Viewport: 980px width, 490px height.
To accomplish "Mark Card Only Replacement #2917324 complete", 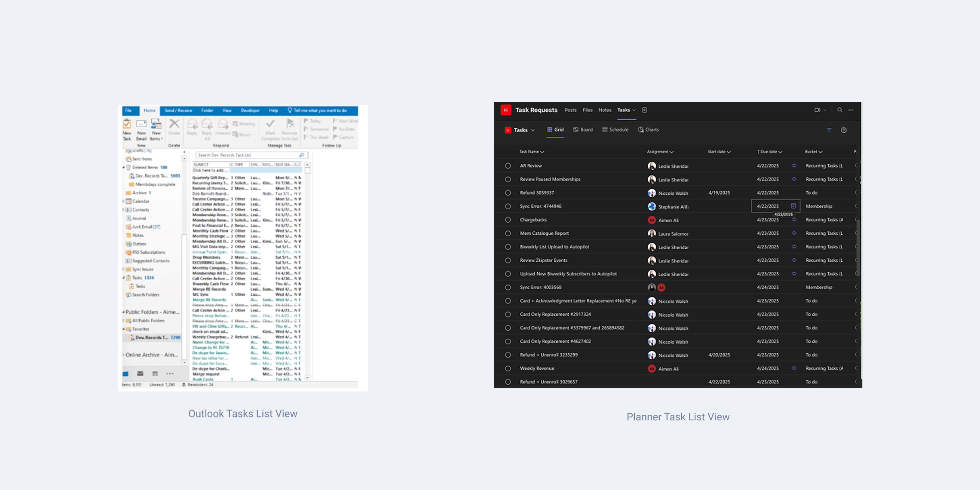I will (x=508, y=315).
